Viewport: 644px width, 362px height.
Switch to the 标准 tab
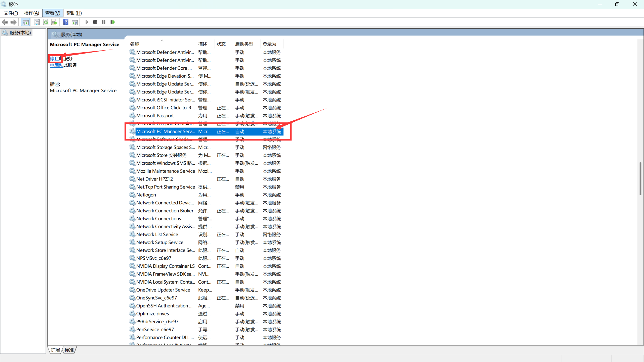(x=69, y=350)
